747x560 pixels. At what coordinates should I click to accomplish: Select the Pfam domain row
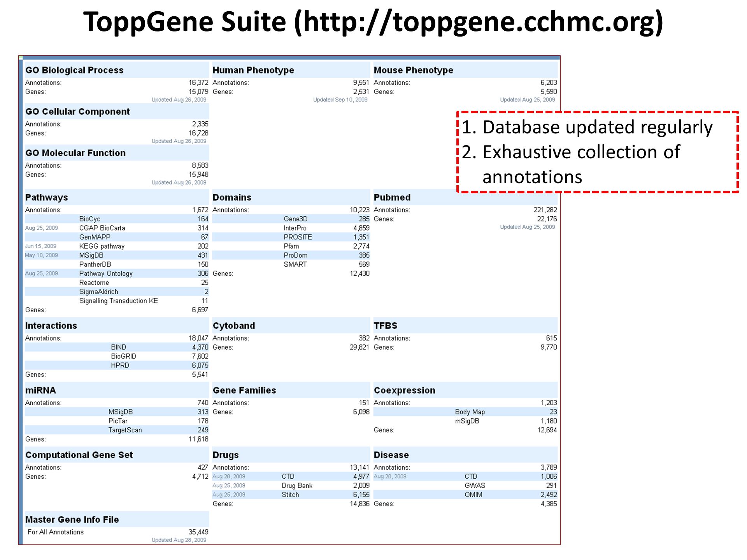tap(291, 246)
